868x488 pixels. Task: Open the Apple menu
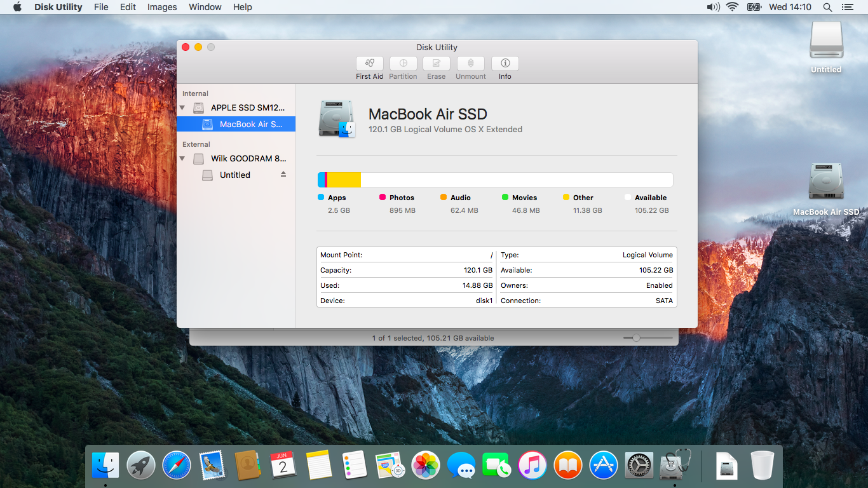click(17, 7)
